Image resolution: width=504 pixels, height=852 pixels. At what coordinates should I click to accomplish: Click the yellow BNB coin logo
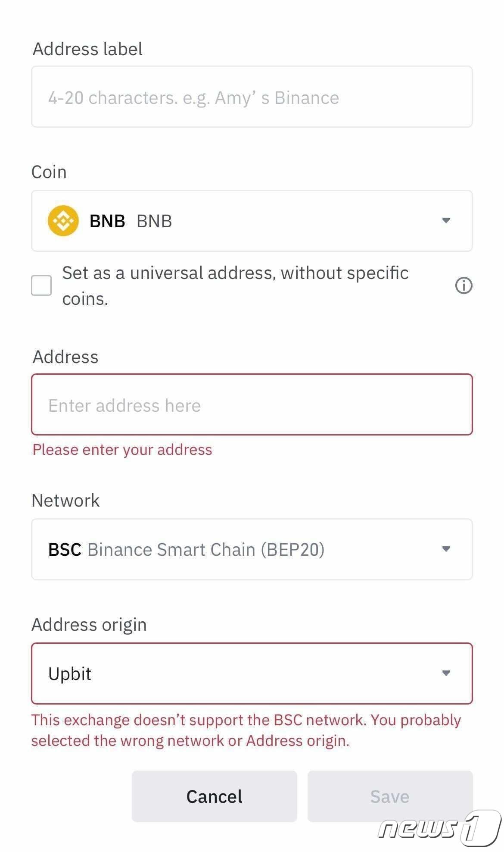[63, 221]
